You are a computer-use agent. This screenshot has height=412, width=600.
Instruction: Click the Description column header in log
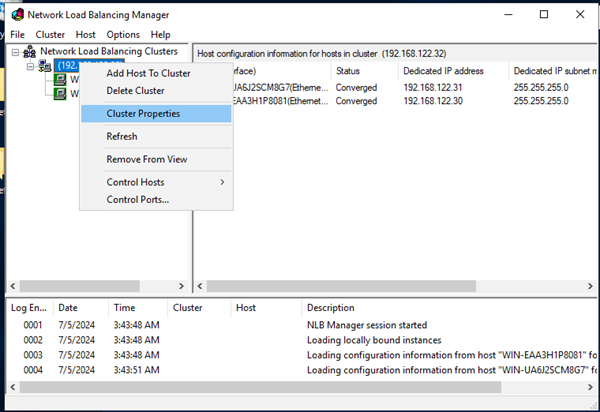449,308
